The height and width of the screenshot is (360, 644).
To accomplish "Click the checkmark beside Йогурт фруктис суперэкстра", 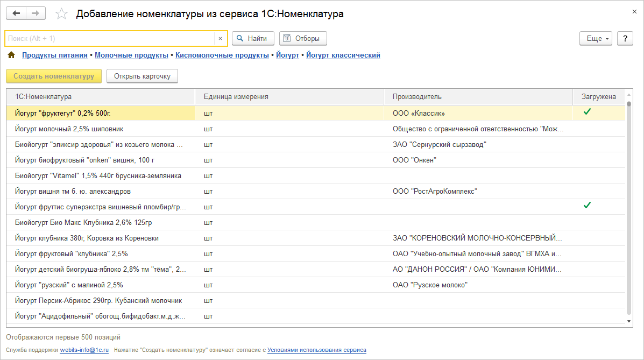I will [587, 204].
